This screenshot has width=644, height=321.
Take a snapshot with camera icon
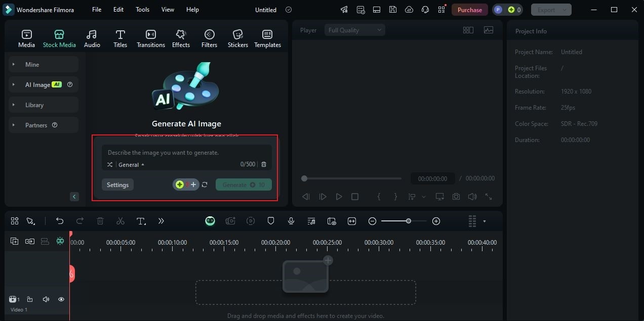(456, 197)
